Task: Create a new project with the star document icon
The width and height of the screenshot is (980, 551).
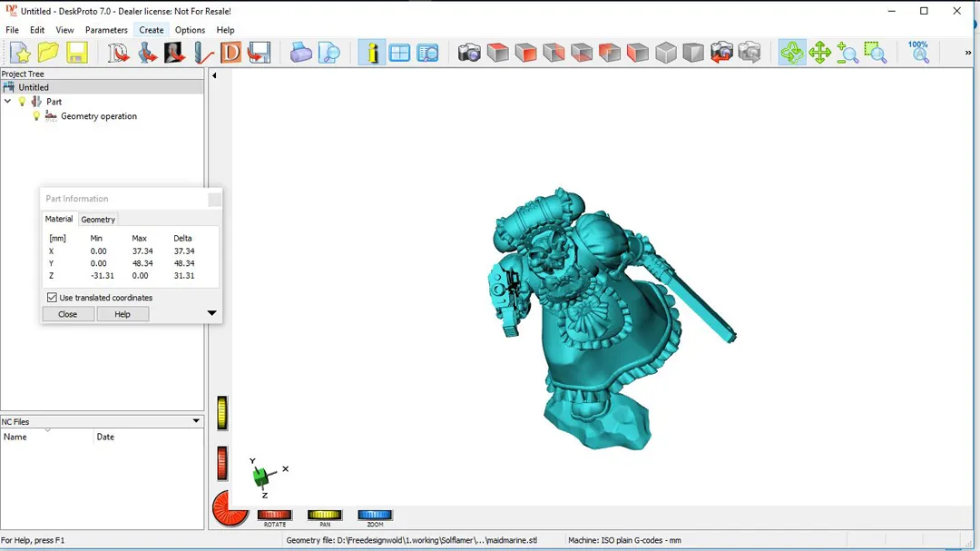Action: pos(20,53)
